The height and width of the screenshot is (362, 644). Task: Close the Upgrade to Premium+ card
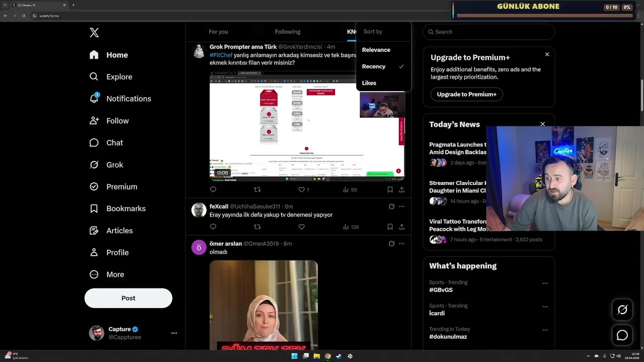pyautogui.click(x=547, y=54)
